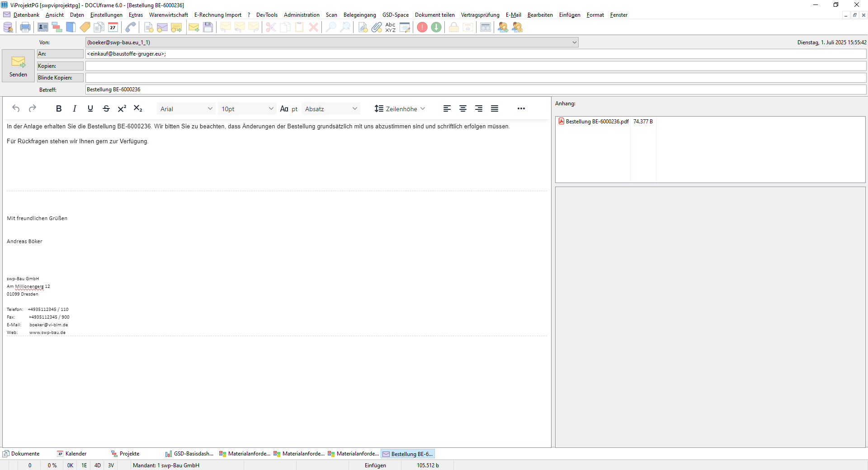The height and width of the screenshot is (470, 868).
Task: Open the E-Rechnung Import menu
Action: (218, 15)
